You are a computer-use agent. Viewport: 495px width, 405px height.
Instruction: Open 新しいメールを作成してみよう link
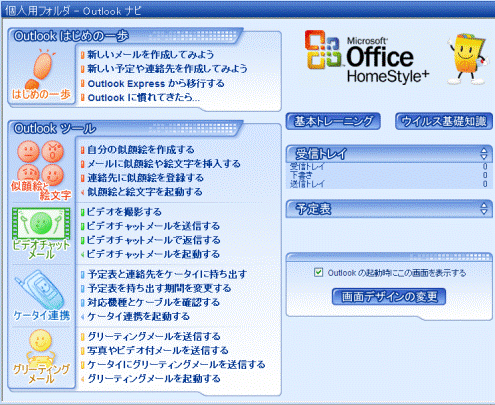coord(150,54)
